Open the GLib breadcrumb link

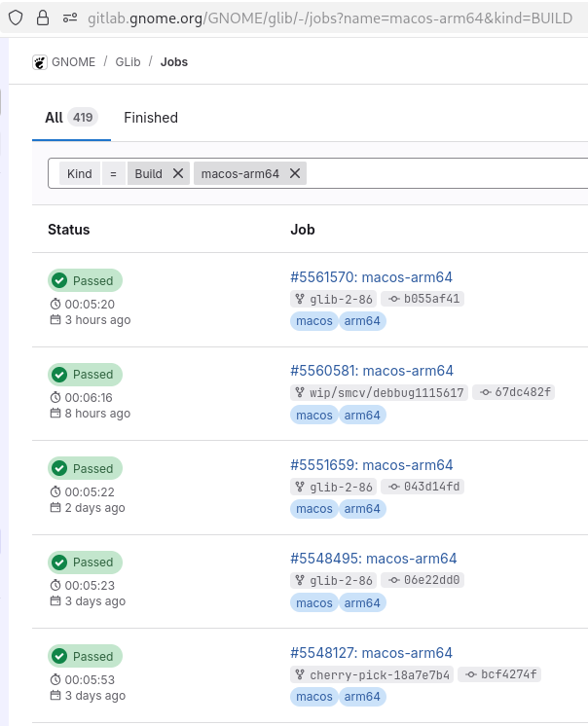point(128,62)
